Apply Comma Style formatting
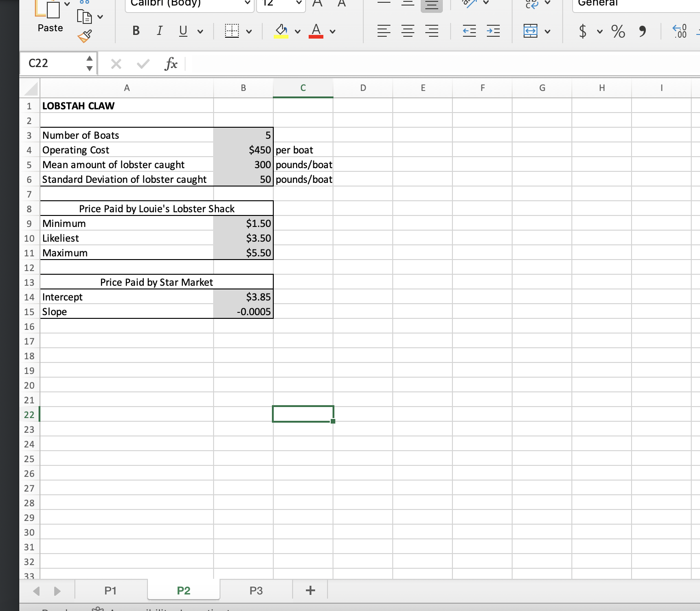The width and height of the screenshot is (700, 611). [643, 31]
